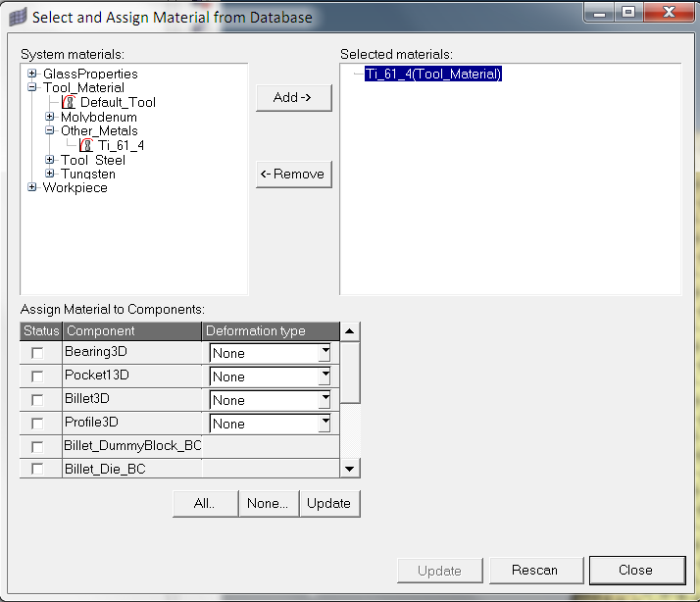Click the Billet_DummyBlock_BC component cell
This screenshot has height=602, width=700.
coord(132,446)
